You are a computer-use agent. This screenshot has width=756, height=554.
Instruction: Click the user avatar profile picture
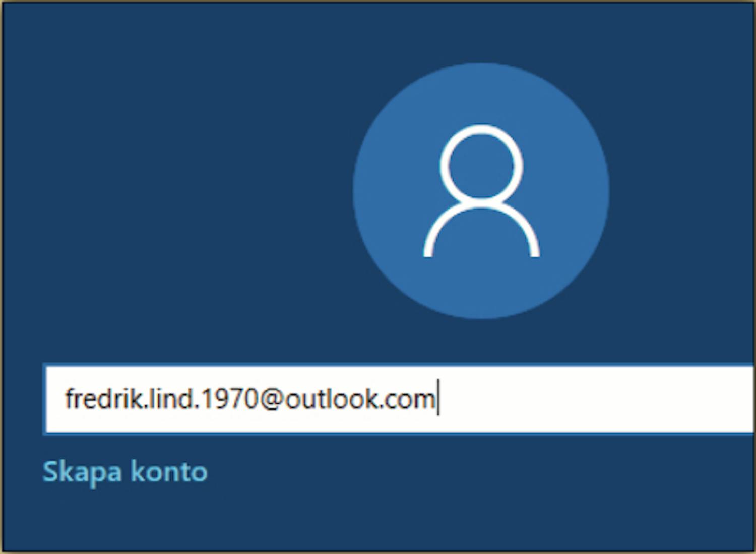(481, 191)
